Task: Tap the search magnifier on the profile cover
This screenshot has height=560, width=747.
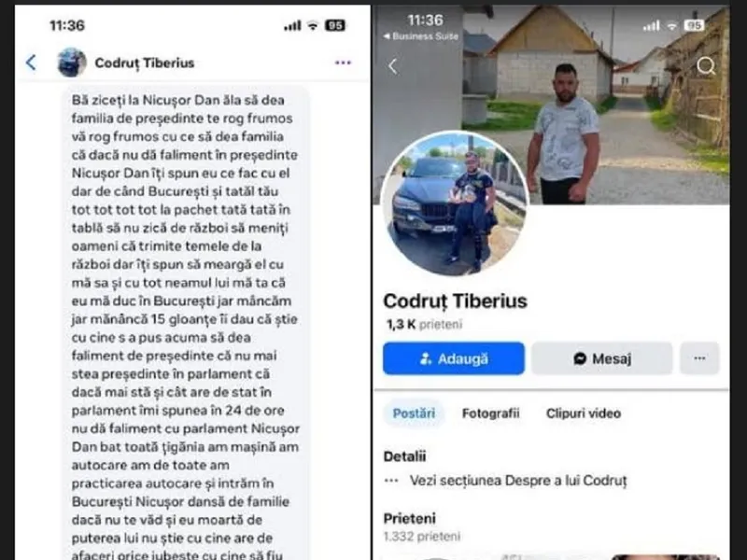Action: (x=706, y=66)
